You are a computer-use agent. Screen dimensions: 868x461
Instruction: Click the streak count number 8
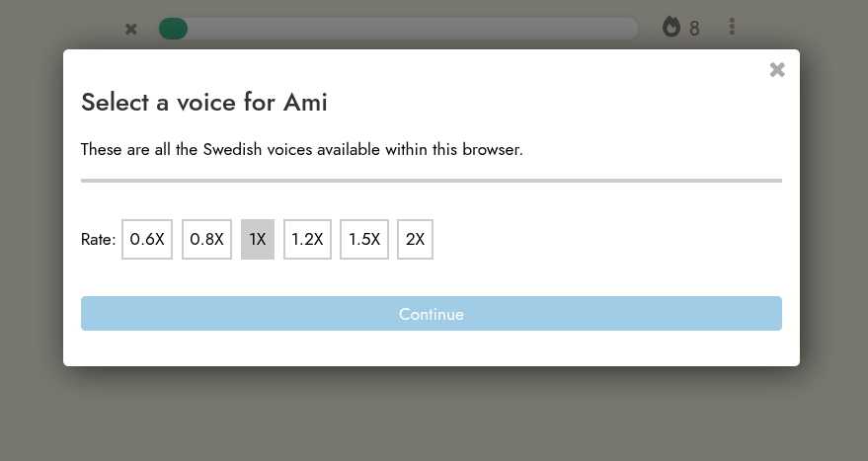tap(694, 29)
